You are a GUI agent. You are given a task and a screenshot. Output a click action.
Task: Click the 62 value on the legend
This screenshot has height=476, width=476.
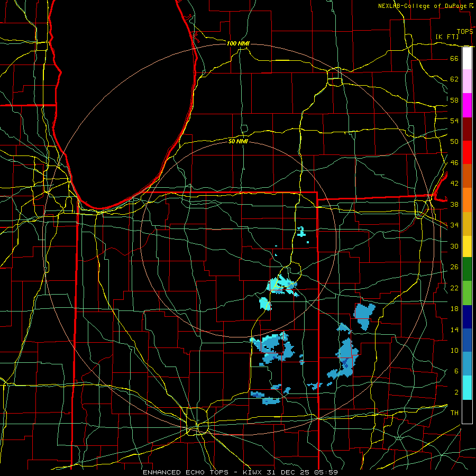click(x=454, y=79)
